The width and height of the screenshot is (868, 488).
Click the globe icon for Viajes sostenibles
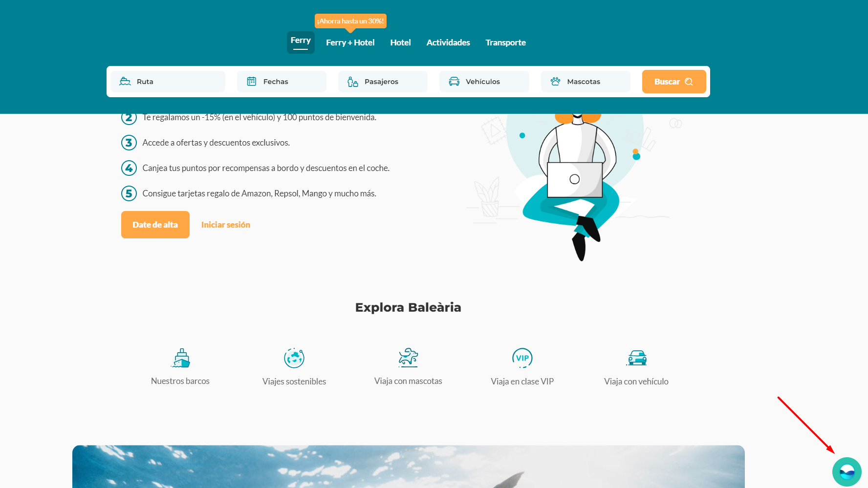(294, 358)
